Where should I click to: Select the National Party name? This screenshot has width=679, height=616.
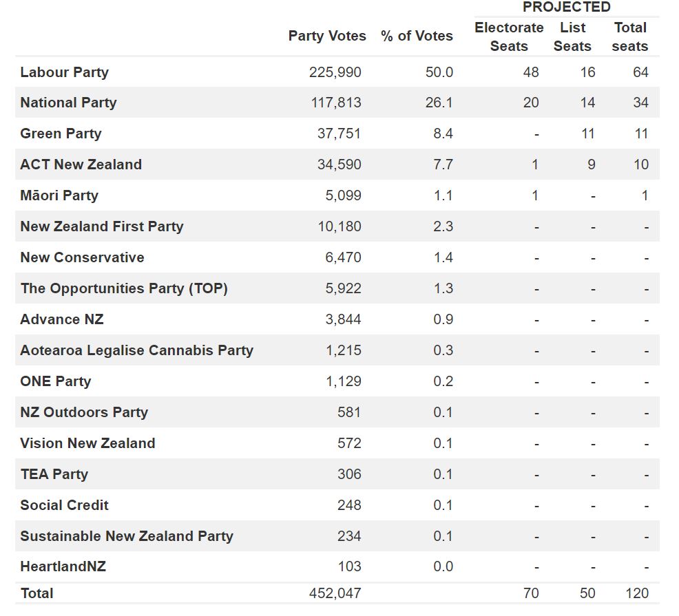[x=68, y=103]
